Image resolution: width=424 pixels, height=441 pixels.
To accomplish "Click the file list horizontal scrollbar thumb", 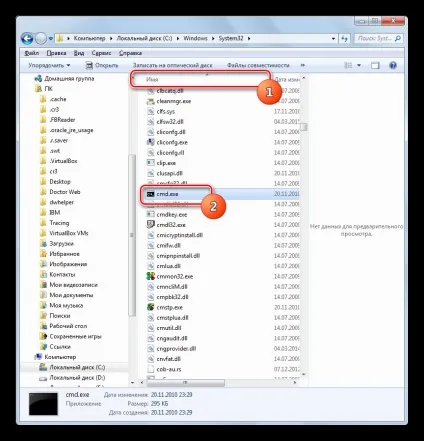I will coord(185,383).
